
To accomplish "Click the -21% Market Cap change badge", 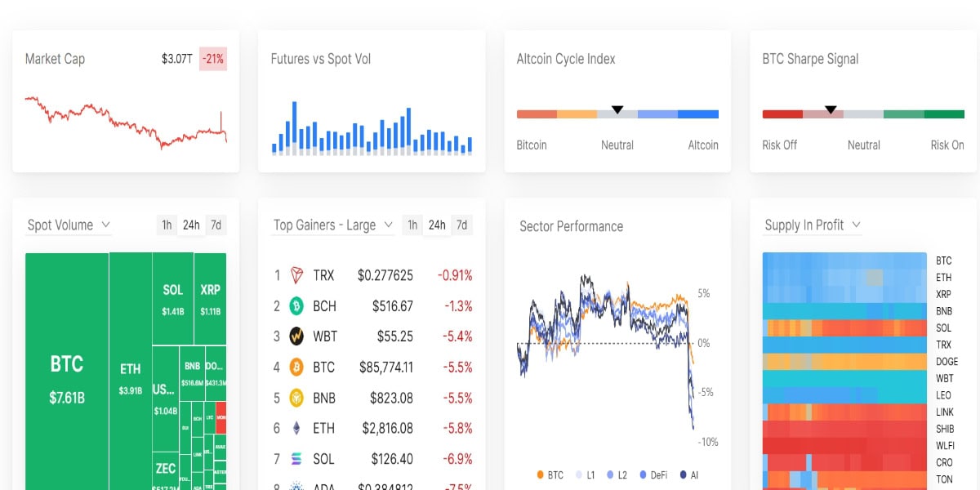I will coord(212,59).
